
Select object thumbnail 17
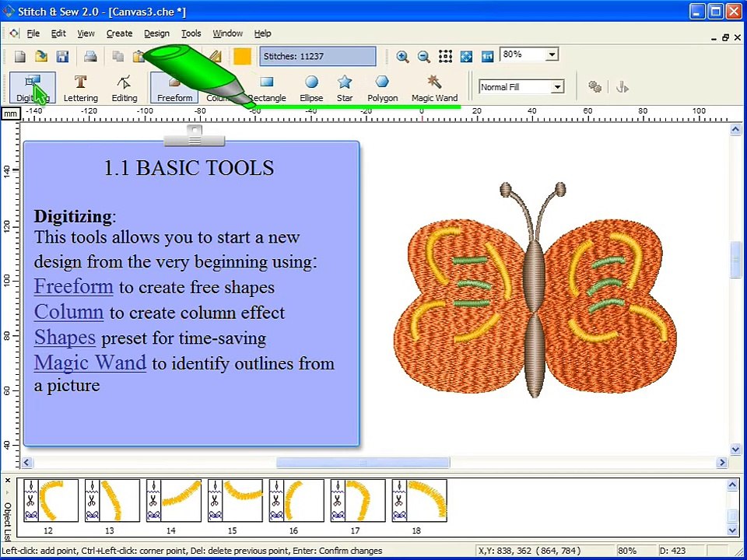[x=358, y=500]
